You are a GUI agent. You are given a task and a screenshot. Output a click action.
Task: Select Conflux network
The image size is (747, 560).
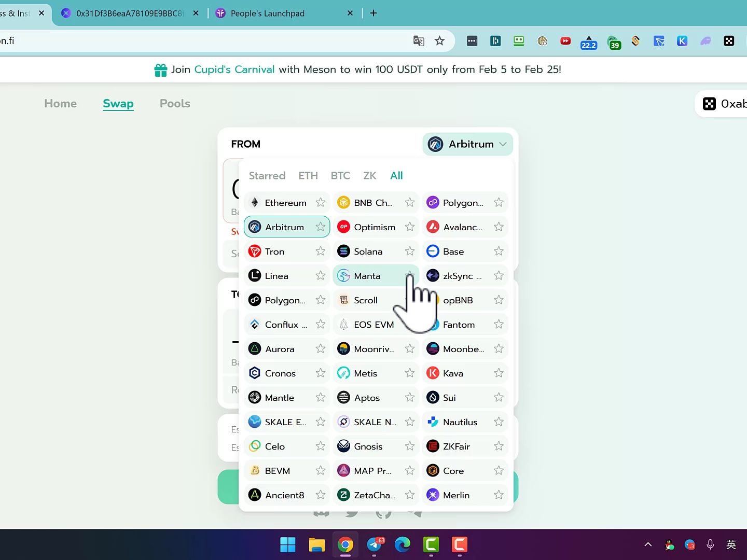click(x=286, y=325)
